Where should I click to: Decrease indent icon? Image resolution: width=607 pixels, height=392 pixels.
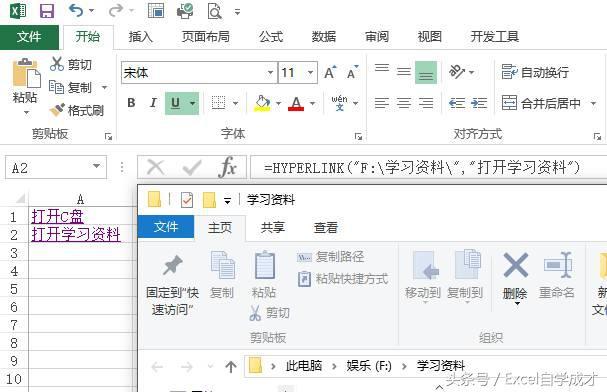pyautogui.click(x=457, y=103)
